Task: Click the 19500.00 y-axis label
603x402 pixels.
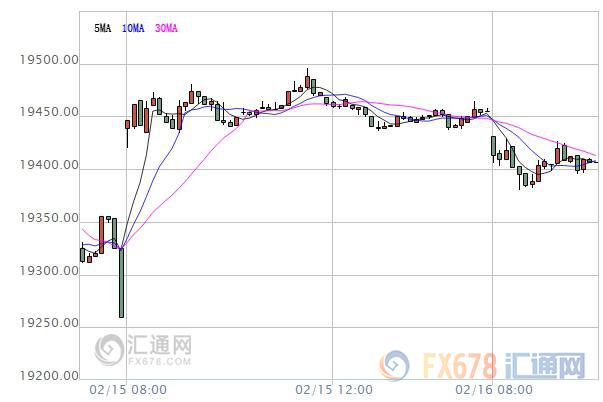Action: [49, 60]
